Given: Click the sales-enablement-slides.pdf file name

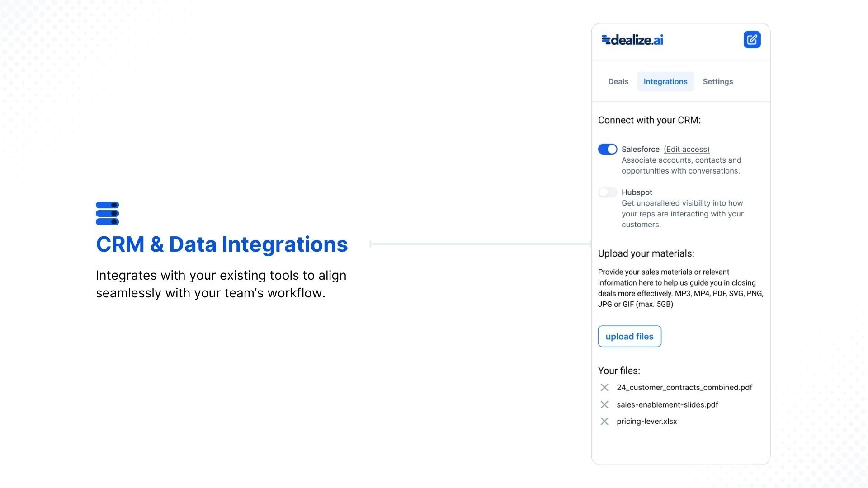Looking at the screenshot, I should coord(667,405).
